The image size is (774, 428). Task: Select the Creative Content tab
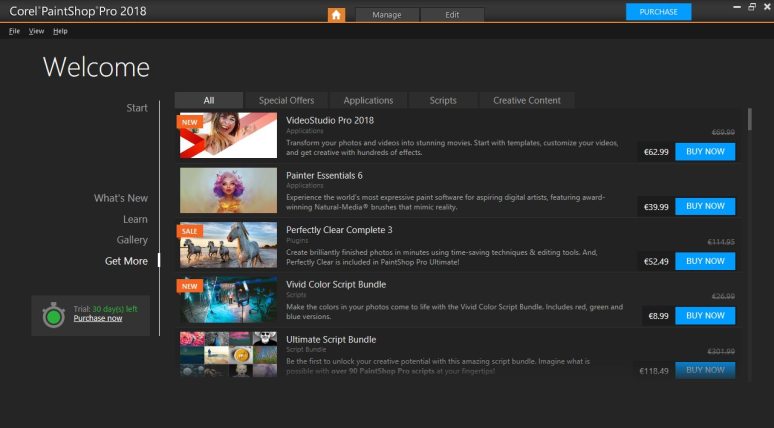click(527, 100)
